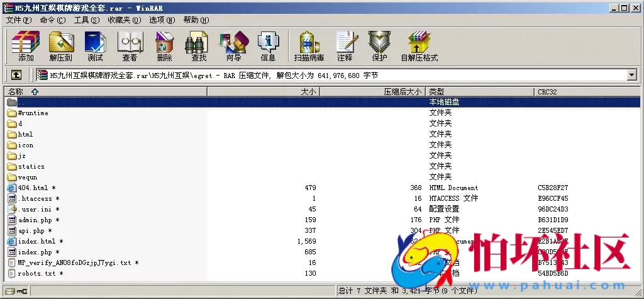
Task: Select the parent directory '..' row
Action: (322, 102)
